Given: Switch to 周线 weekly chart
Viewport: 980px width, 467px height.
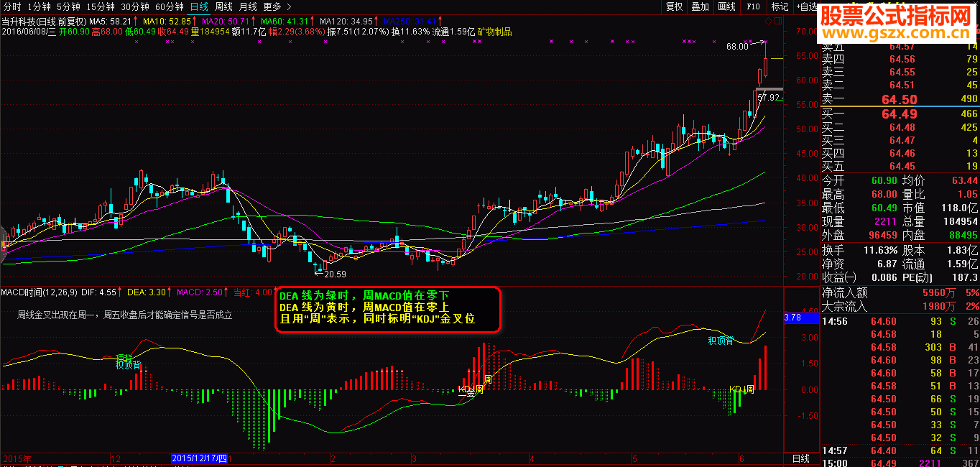Looking at the screenshot, I should coord(224,6).
